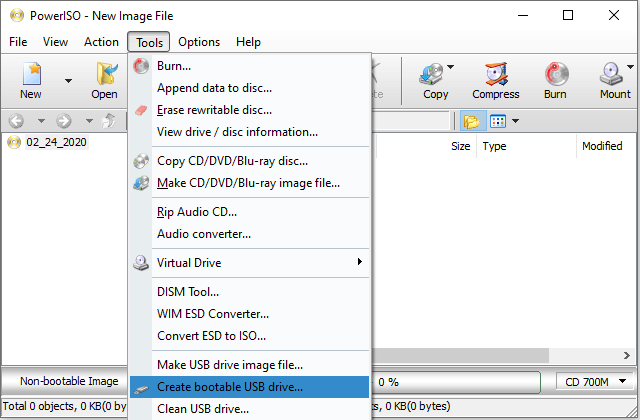640x420 pixels.
Task: Open the New dropdown arrow
Action: pos(69,81)
